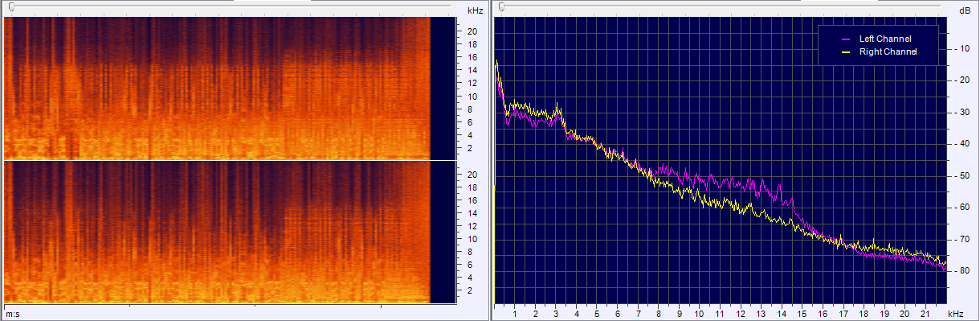The image size is (980, 321).
Task: Click the white divider between the two spectrograms
Action: [233, 160]
